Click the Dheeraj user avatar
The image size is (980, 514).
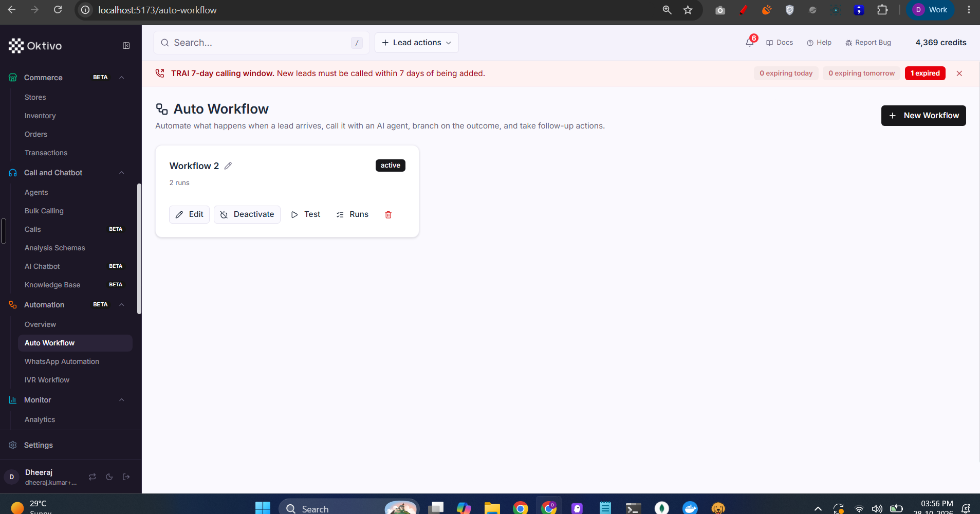click(11, 477)
